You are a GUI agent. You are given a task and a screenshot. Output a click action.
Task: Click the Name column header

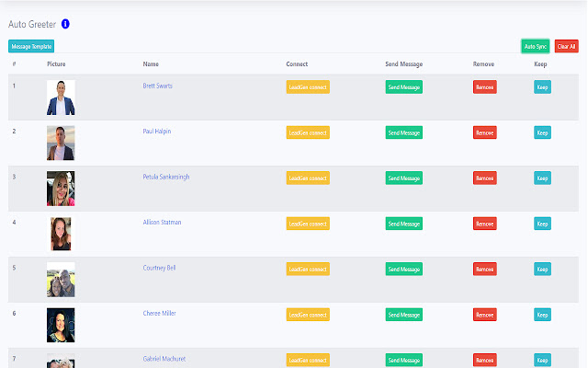pos(151,63)
